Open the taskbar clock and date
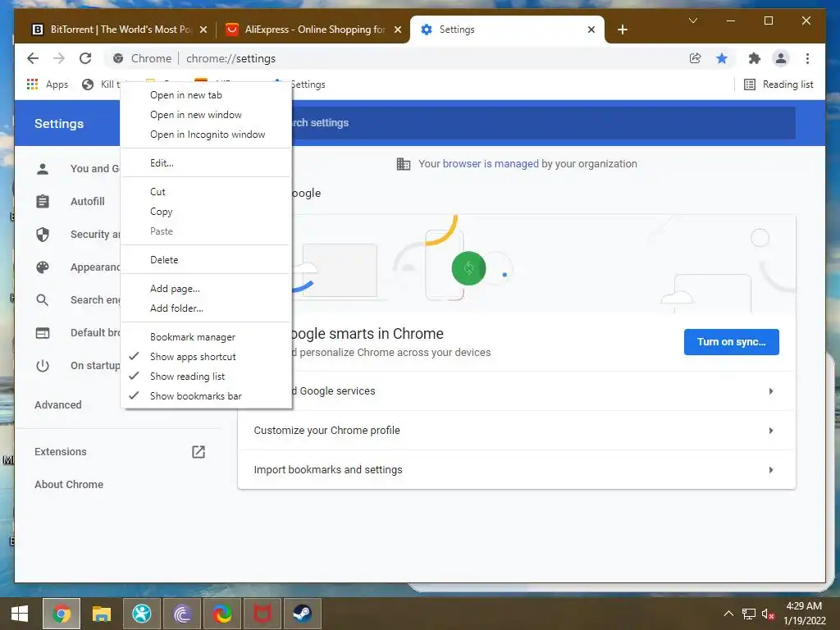The width and height of the screenshot is (840, 630). [804, 614]
